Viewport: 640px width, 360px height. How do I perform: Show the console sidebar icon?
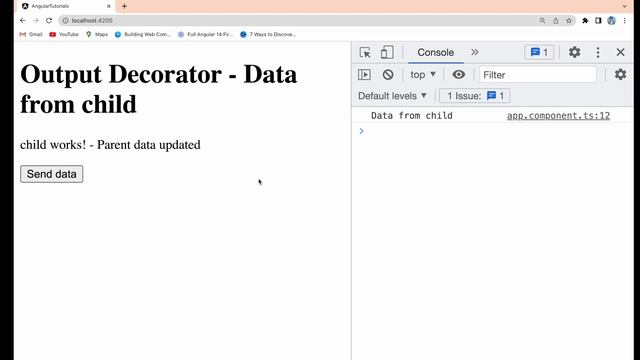[x=364, y=75]
